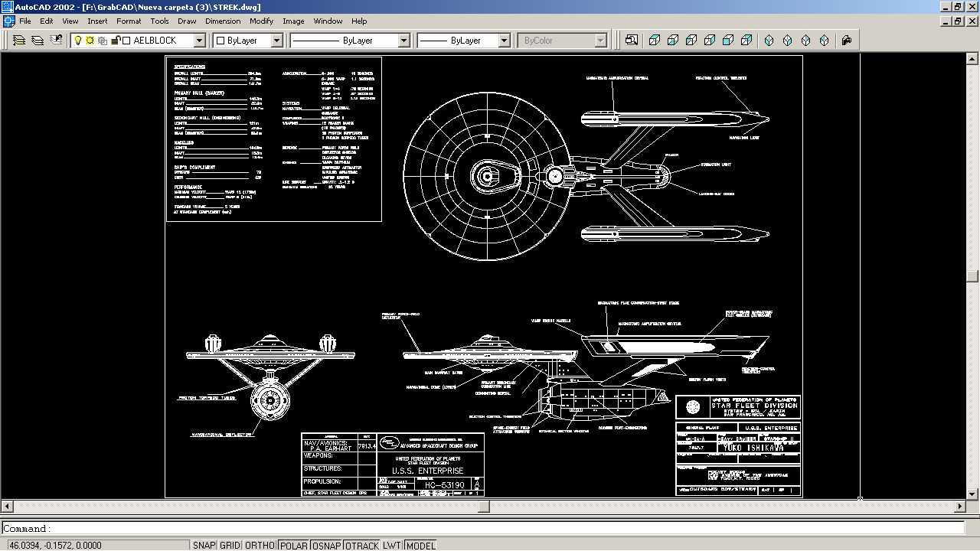Image resolution: width=980 pixels, height=551 pixels.
Task: Open the Window menu
Action: pyautogui.click(x=328, y=21)
